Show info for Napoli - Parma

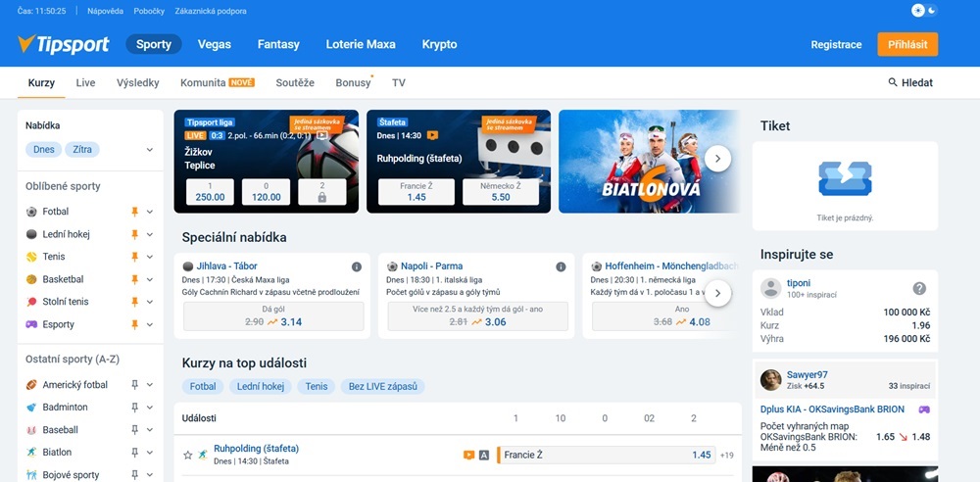(561, 266)
